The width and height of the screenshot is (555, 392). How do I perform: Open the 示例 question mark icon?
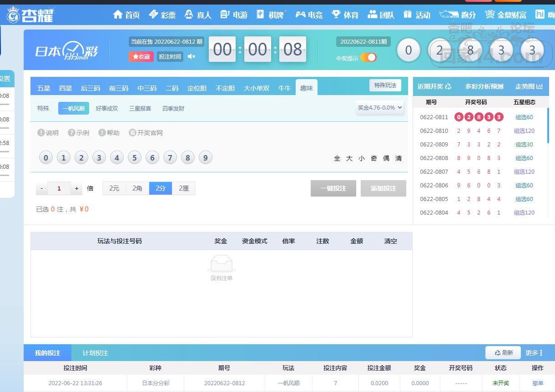71,133
